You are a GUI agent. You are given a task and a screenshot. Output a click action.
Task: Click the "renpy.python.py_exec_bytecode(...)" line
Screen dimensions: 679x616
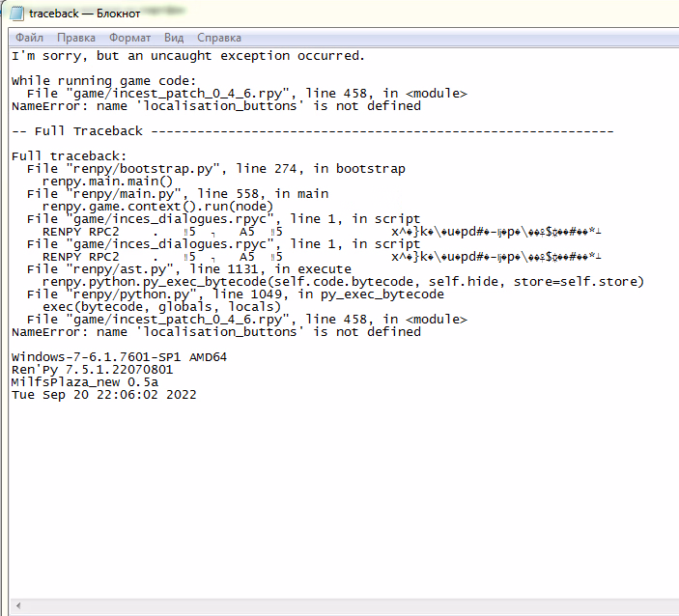pos(343,282)
